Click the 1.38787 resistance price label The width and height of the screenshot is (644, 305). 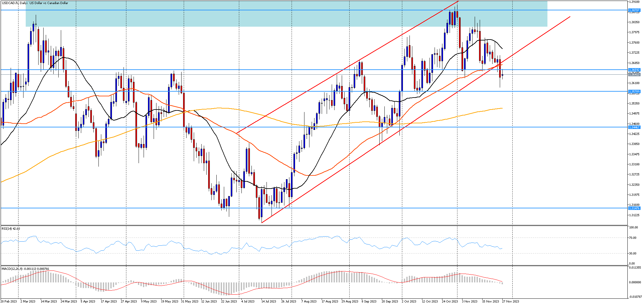[x=634, y=10]
